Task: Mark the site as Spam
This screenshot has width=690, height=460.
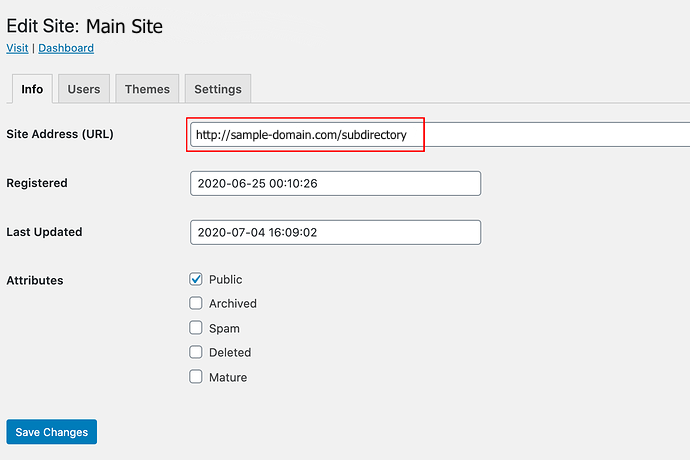Action: [196, 328]
